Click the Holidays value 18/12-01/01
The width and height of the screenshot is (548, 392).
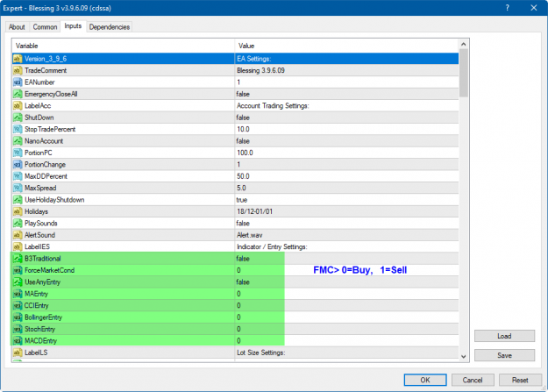click(x=255, y=211)
